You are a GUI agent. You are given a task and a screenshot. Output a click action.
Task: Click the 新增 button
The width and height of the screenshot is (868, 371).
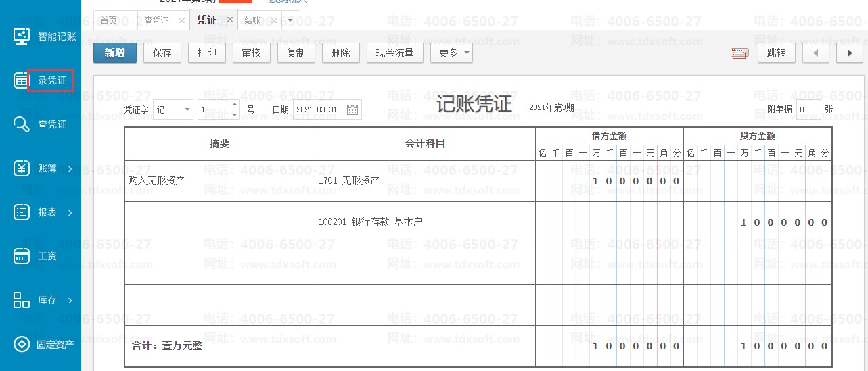[x=115, y=53]
